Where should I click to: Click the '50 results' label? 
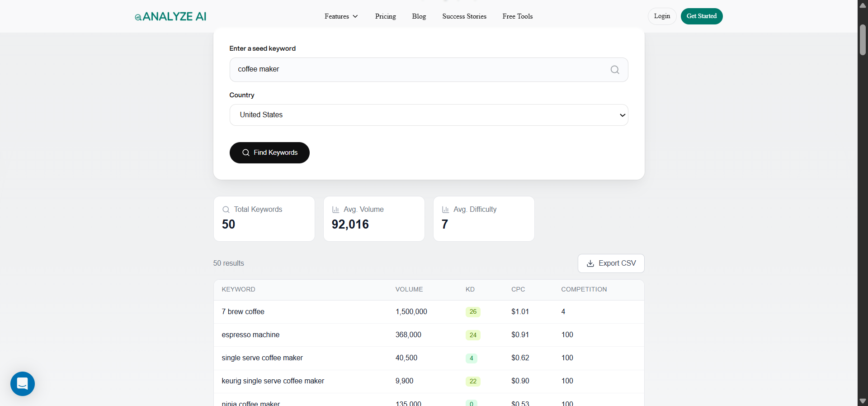click(229, 263)
